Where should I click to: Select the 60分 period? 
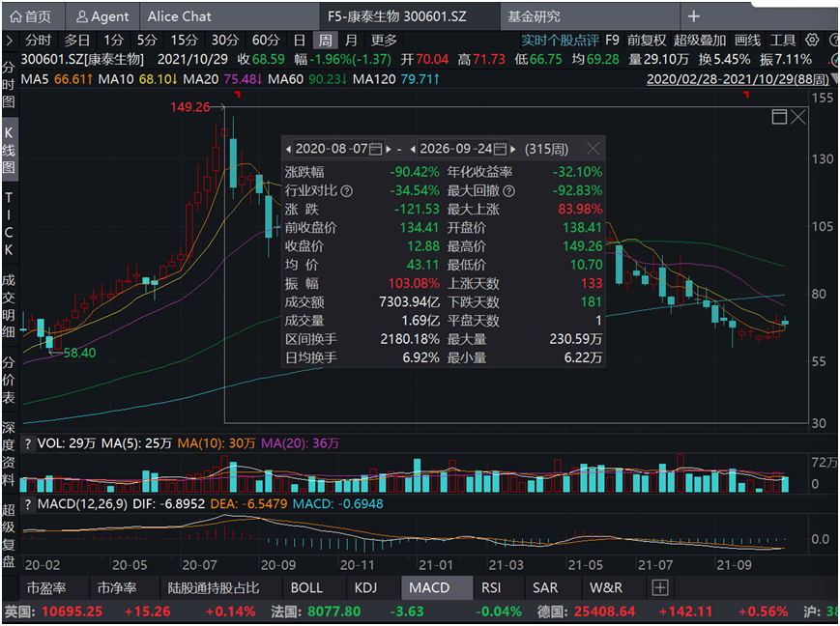click(x=266, y=41)
